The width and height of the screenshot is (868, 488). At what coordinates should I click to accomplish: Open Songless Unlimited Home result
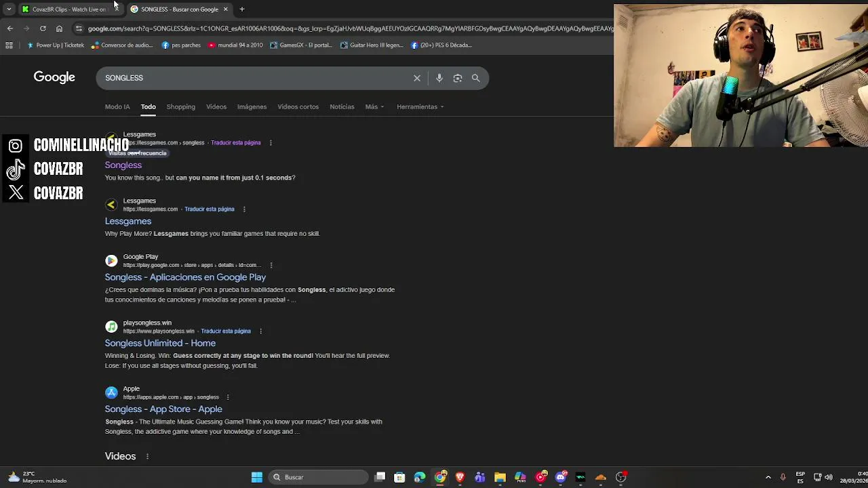coord(160,343)
